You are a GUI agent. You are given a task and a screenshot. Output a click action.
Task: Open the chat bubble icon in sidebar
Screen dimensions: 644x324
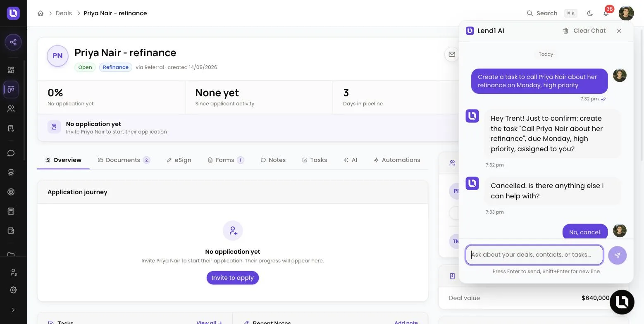point(11,153)
